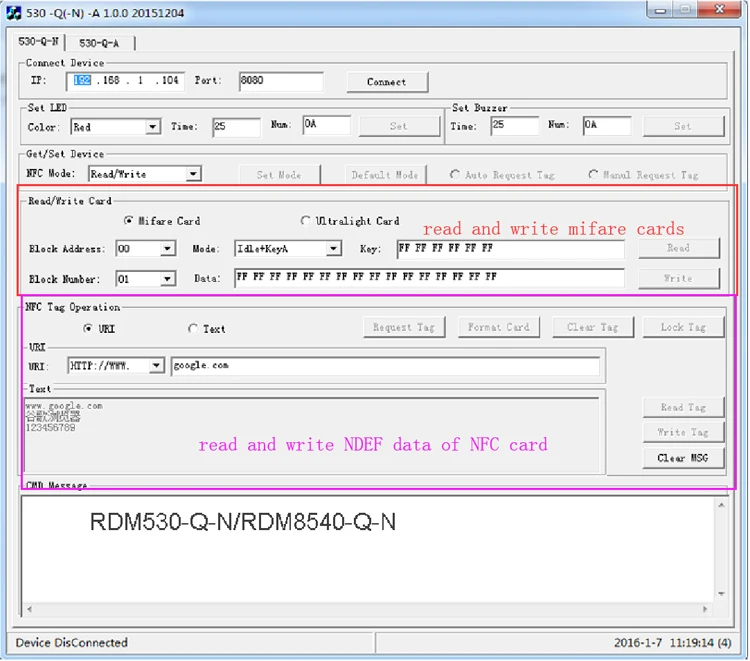Select the Text radio button

[x=193, y=329]
